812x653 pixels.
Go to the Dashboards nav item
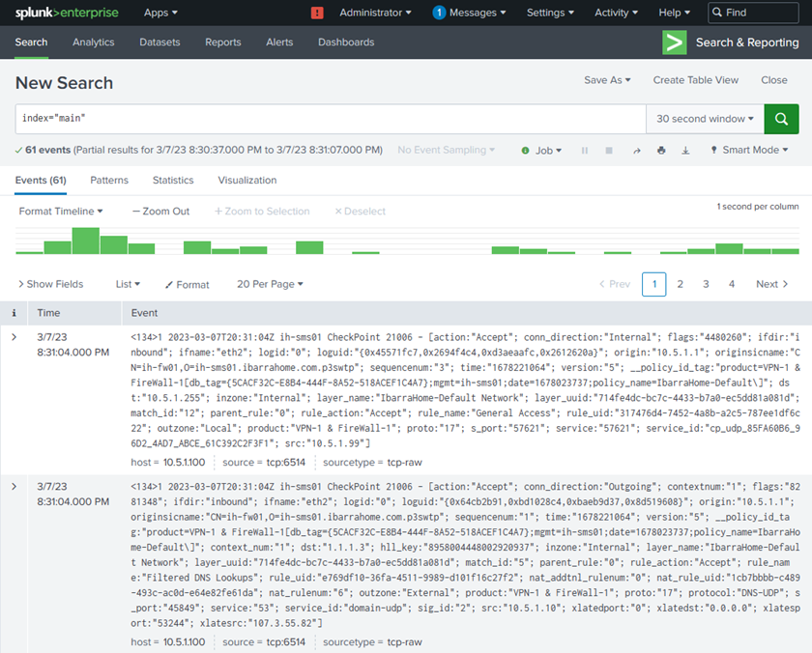(x=346, y=43)
